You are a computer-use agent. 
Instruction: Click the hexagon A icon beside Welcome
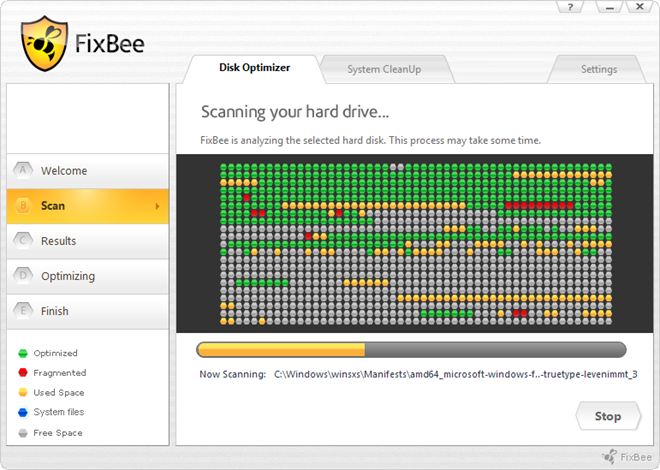point(23,170)
